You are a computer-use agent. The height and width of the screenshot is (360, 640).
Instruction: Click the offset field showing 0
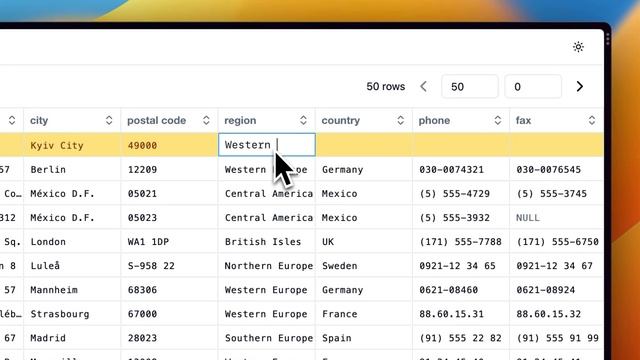pos(533,87)
